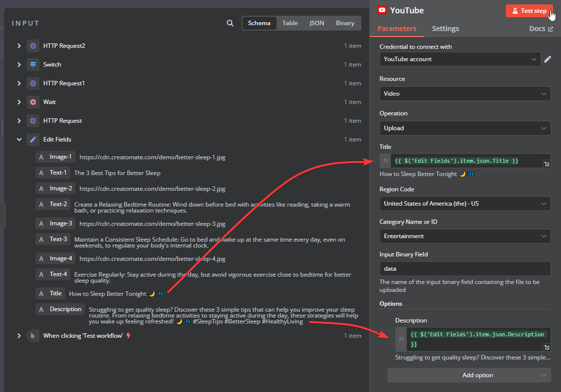Collapse the Edit Fields node
The image size is (561, 392).
(19, 139)
